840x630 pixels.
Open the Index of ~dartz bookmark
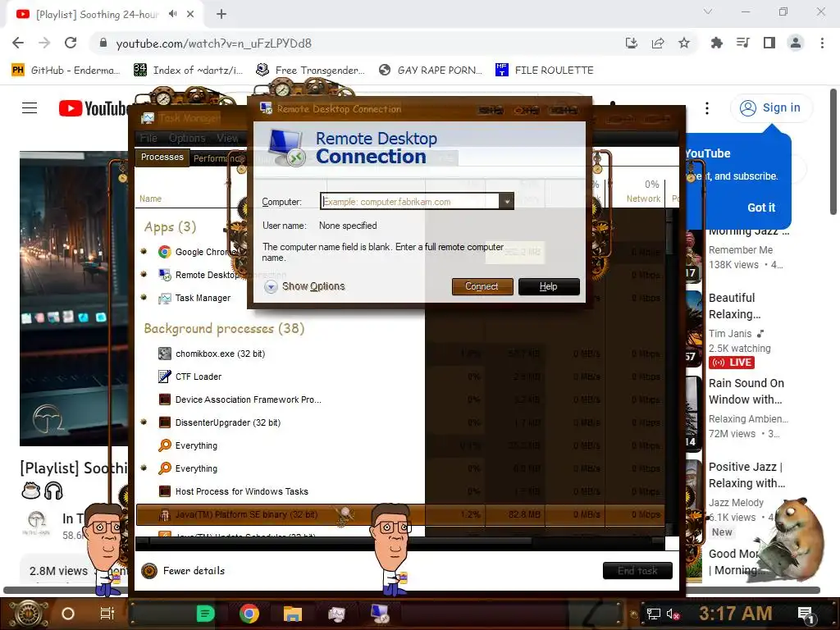188,71
